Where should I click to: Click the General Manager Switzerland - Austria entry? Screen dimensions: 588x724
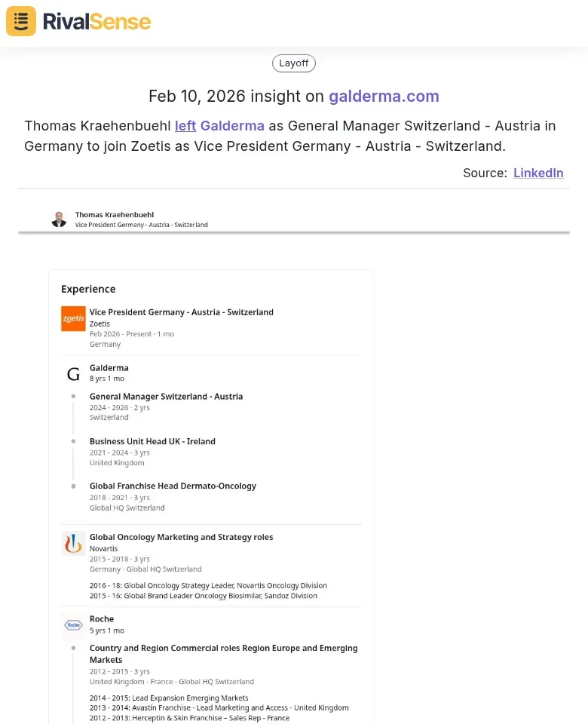(x=166, y=396)
